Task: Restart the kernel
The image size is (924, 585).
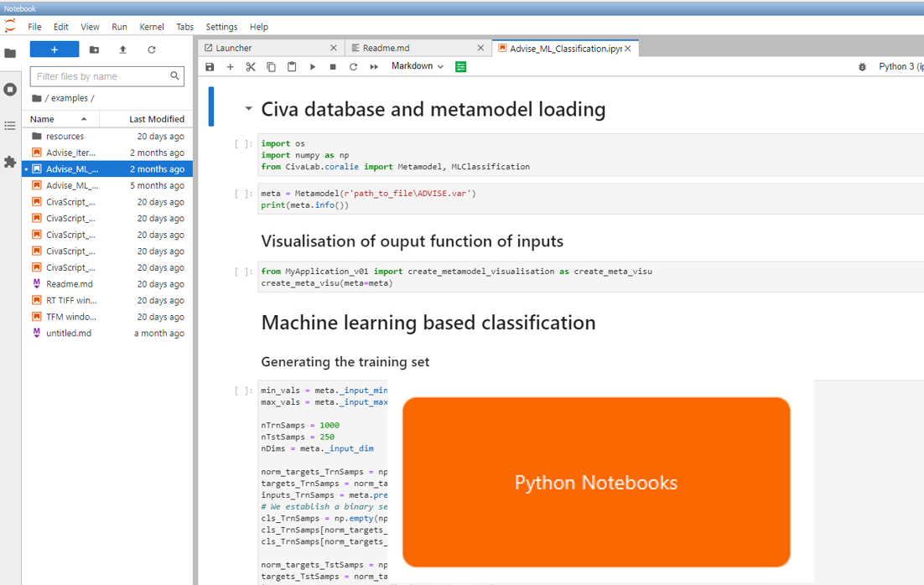Action: pos(354,66)
